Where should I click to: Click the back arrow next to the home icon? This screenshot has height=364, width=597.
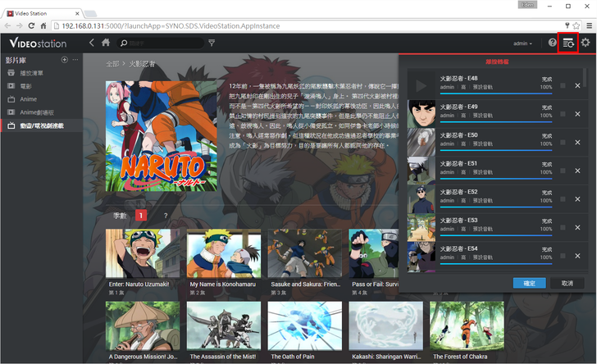tap(92, 43)
